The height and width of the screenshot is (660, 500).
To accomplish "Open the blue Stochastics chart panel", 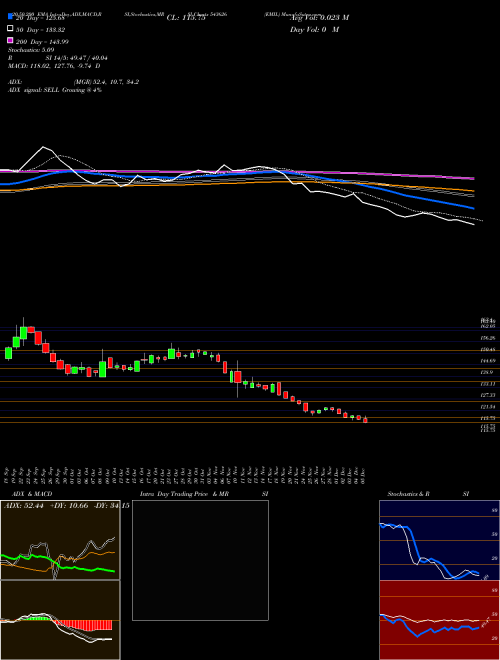I will (439, 540).
